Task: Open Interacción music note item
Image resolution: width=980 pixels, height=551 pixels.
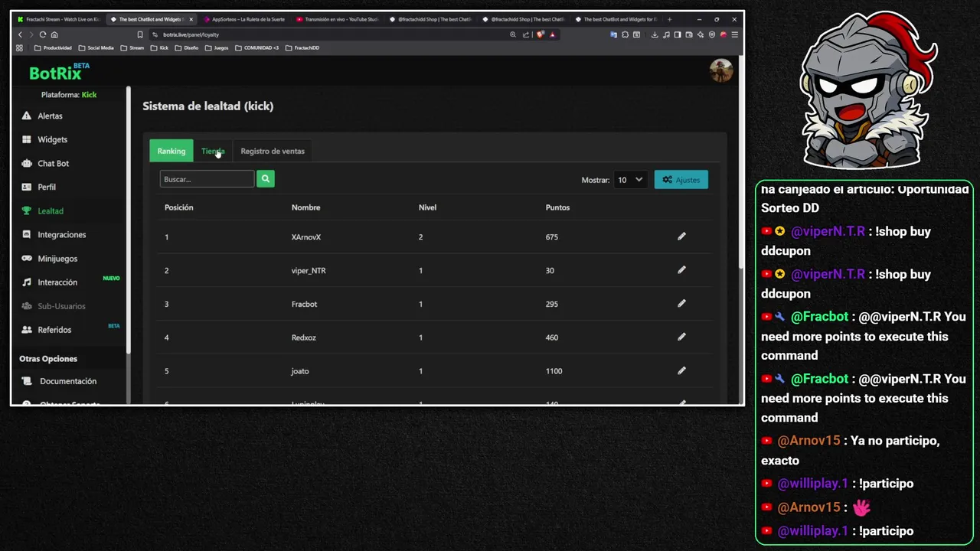Action: coord(49,282)
